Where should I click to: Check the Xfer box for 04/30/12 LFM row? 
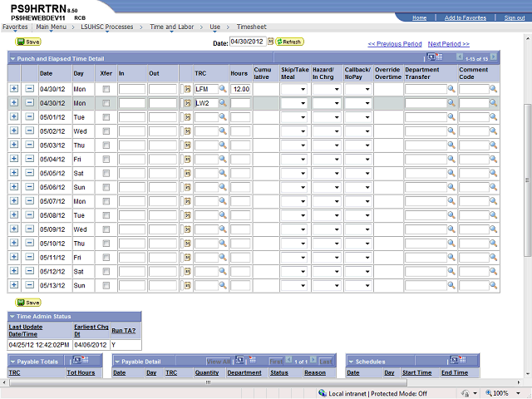[x=106, y=89]
